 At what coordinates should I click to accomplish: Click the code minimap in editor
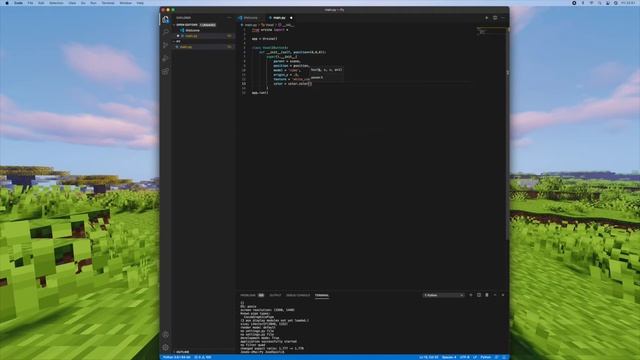coord(491,32)
